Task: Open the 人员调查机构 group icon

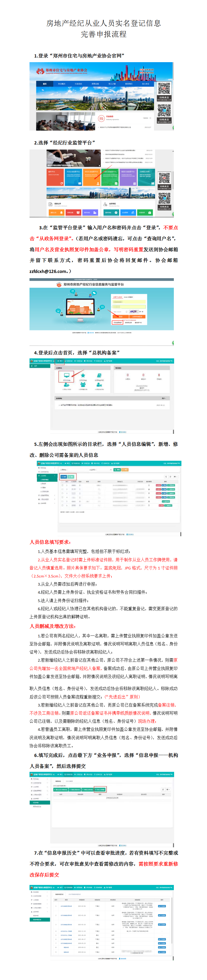Action: (82, 385)
